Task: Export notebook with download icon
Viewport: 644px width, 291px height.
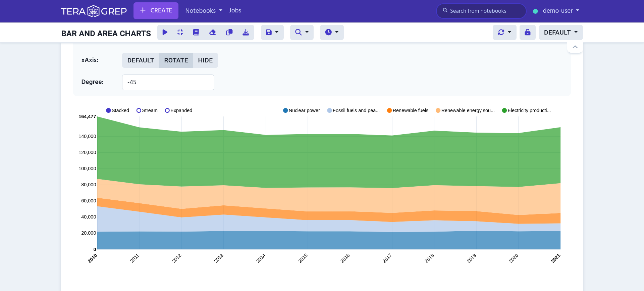Action: coord(246,32)
